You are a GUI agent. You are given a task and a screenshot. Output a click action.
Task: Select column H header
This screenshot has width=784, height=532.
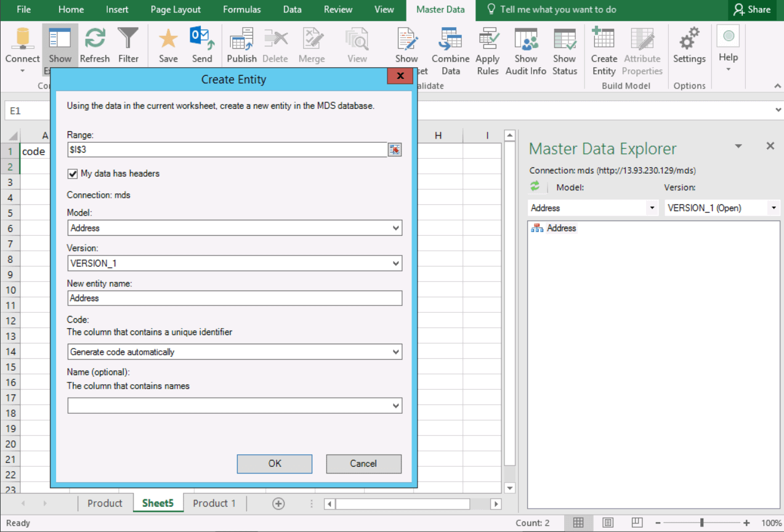point(438,135)
